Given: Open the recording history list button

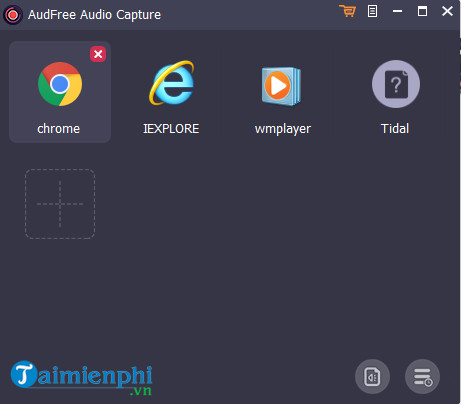Looking at the screenshot, I should 422,377.
